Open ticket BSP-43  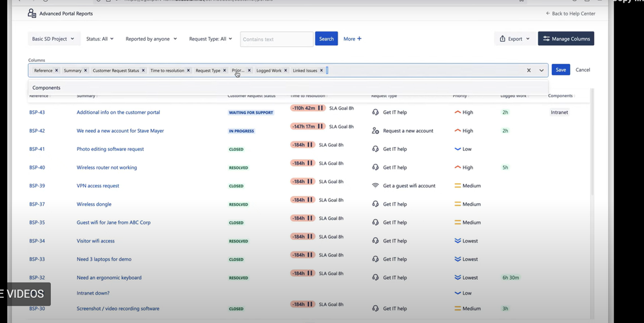point(37,112)
